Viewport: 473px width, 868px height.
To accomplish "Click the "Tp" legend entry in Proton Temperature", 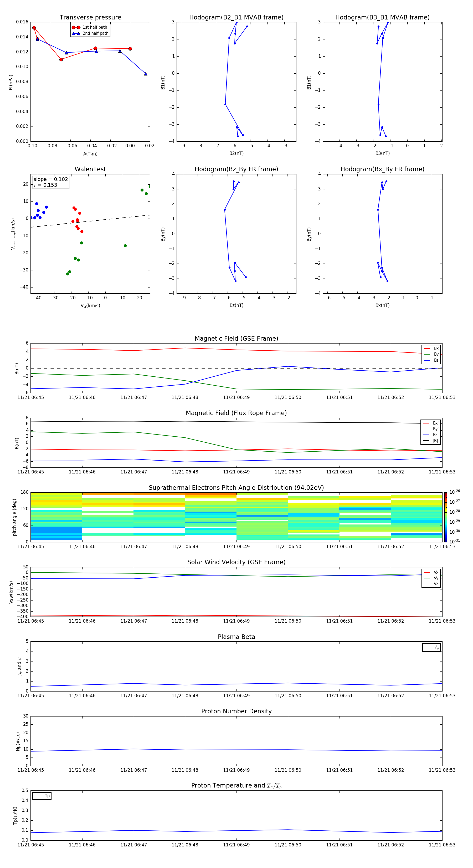I will [42, 796].
